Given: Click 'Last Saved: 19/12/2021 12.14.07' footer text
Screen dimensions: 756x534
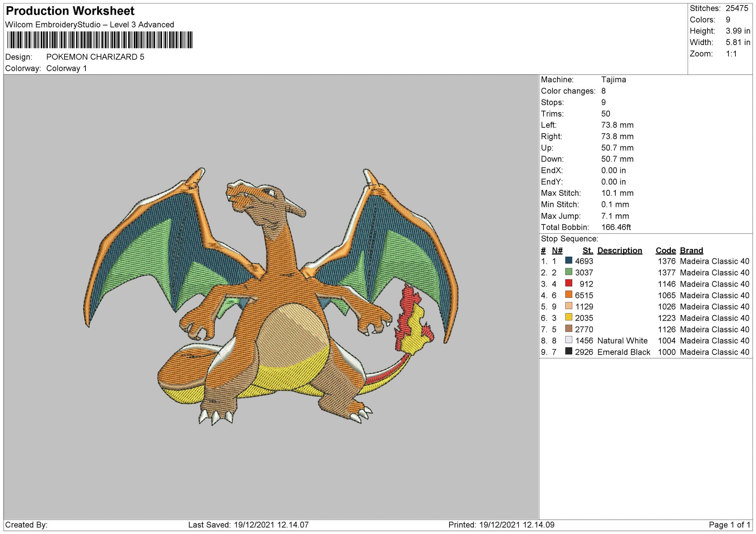Looking at the screenshot, I should (x=249, y=525).
